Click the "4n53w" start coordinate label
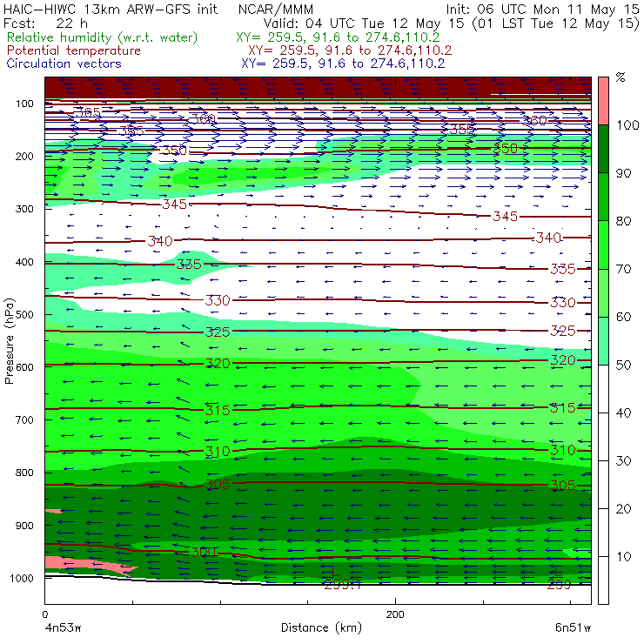Image resolution: width=644 pixels, height=644 pixels. [63, 627]
